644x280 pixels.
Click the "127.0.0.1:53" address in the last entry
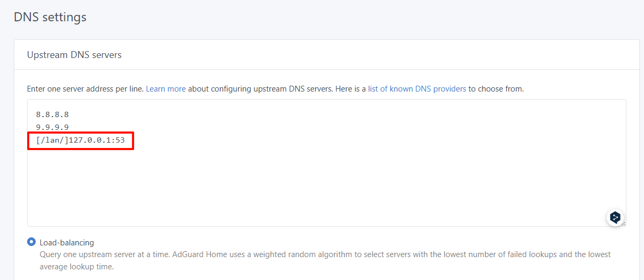click(x=97, y=140)
